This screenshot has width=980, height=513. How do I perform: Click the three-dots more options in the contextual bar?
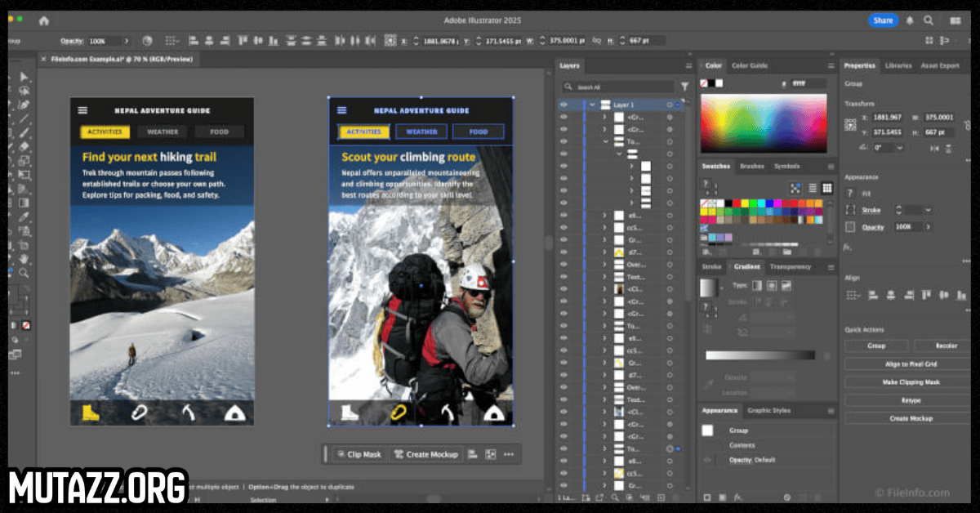click(509, 454)
